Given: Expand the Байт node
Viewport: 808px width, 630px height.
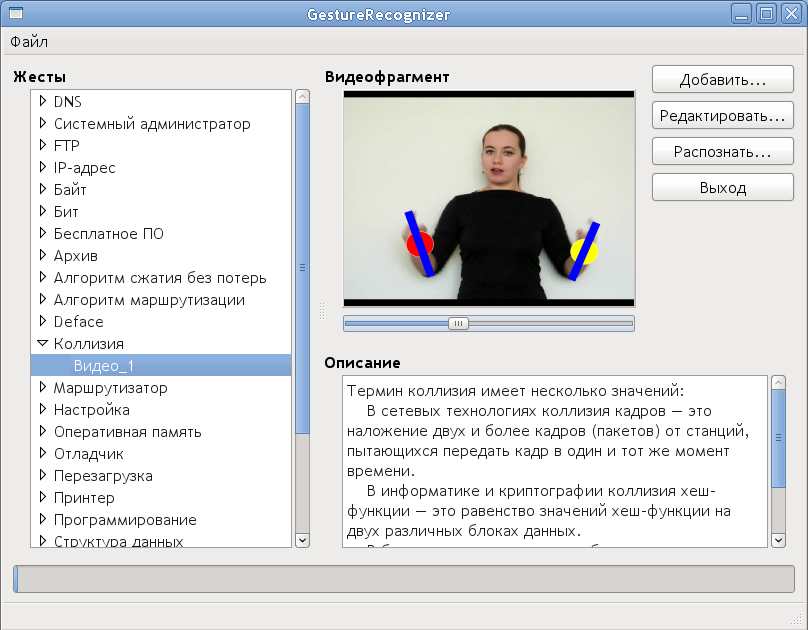Looking at the screenshot, I should click(43, 189).
